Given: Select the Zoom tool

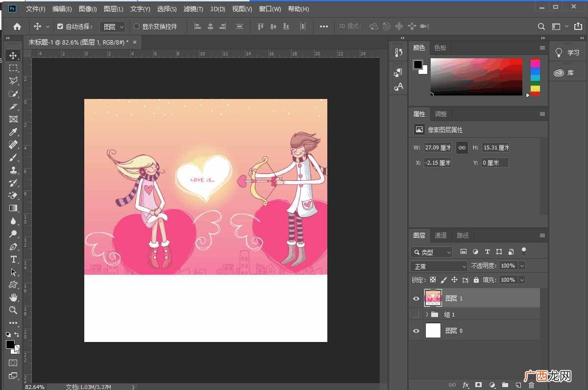Looking at the screenshot, I should (13, 310).
